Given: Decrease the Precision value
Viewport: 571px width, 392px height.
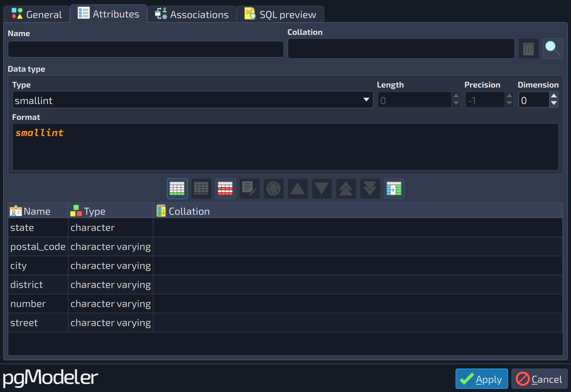Looking at the screenshot, I should [x=509, y=103].
